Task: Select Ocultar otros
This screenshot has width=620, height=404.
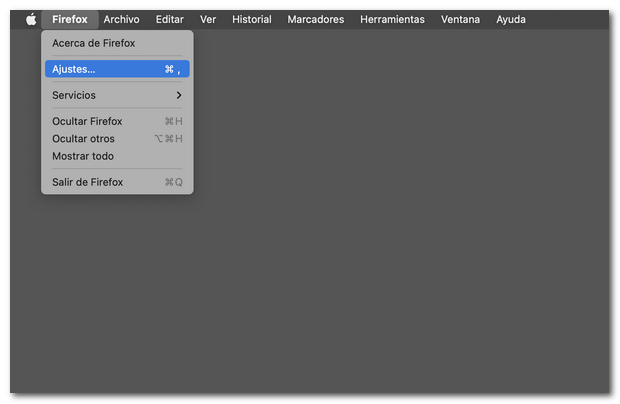Action: pos(83,139)
